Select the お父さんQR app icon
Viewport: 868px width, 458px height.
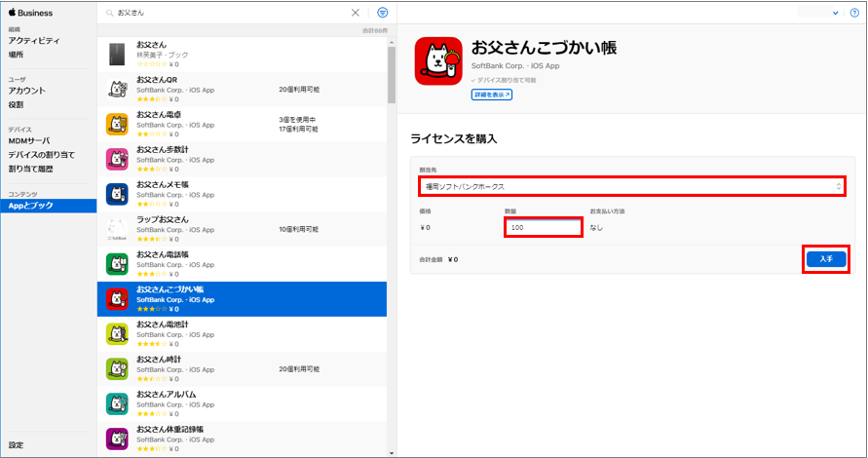pos(117,89)
